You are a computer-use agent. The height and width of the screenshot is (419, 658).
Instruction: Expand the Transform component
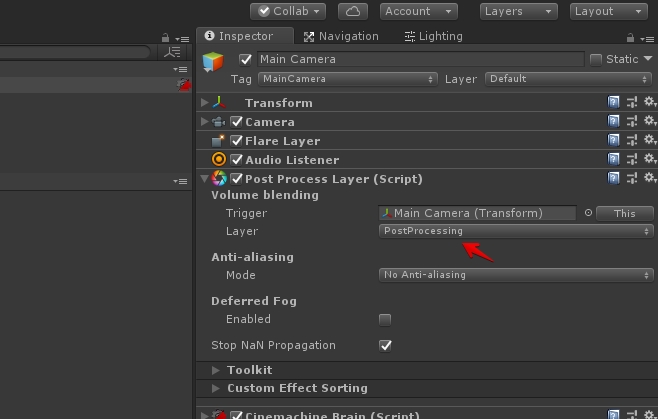click(x=204, y=102)
